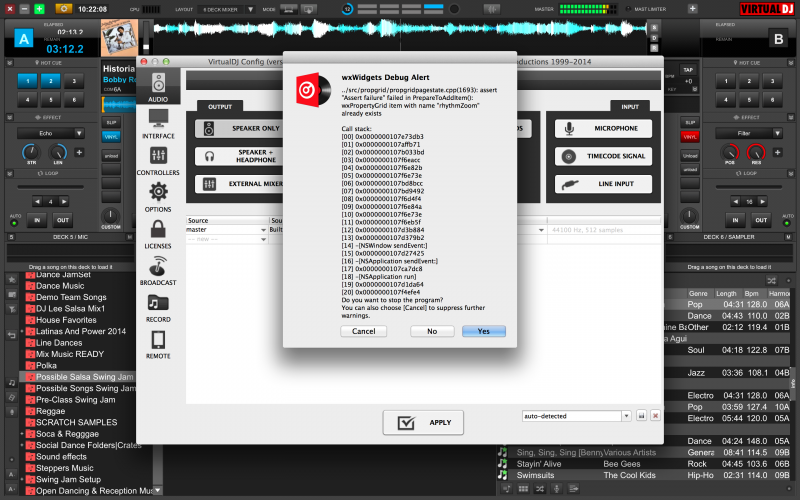
Task: Set loop Out point on deck B
Action: (761, 220)
